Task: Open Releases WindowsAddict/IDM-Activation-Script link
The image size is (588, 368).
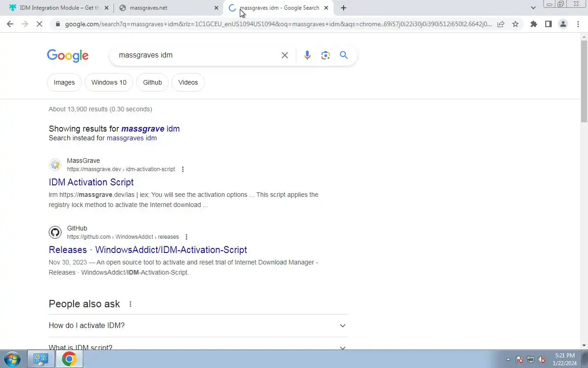Action: point(148,250)
